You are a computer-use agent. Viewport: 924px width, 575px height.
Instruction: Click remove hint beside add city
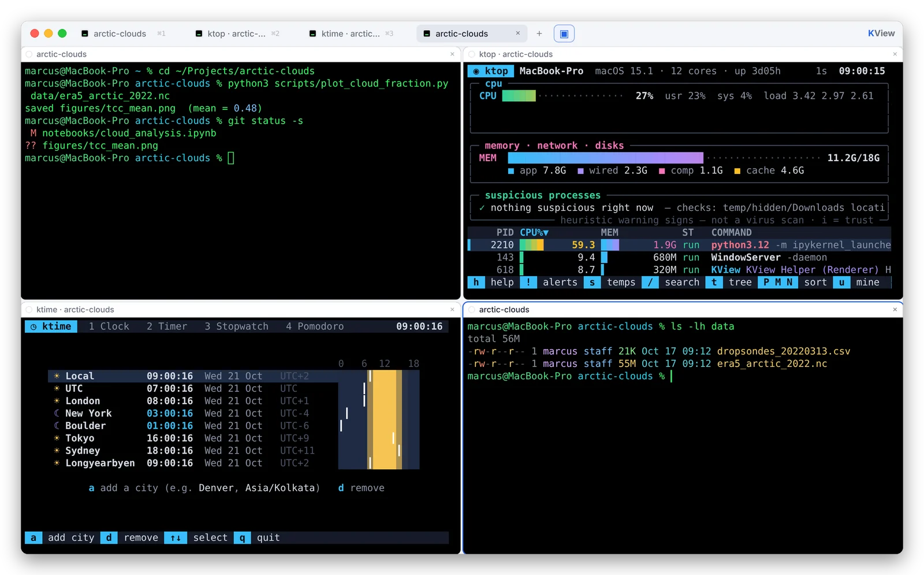pos(361,488)
